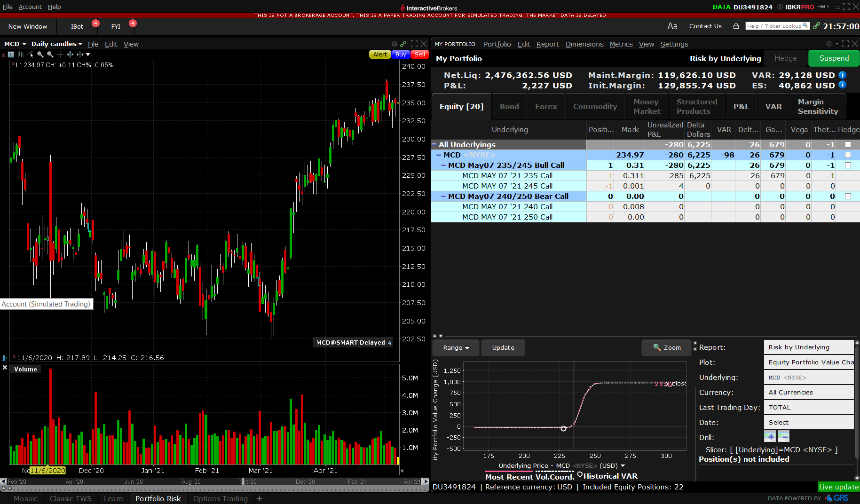Click the Hedge button
This screenshot has height=504, width=860.
pyautogui.click(x=786, y=58)
